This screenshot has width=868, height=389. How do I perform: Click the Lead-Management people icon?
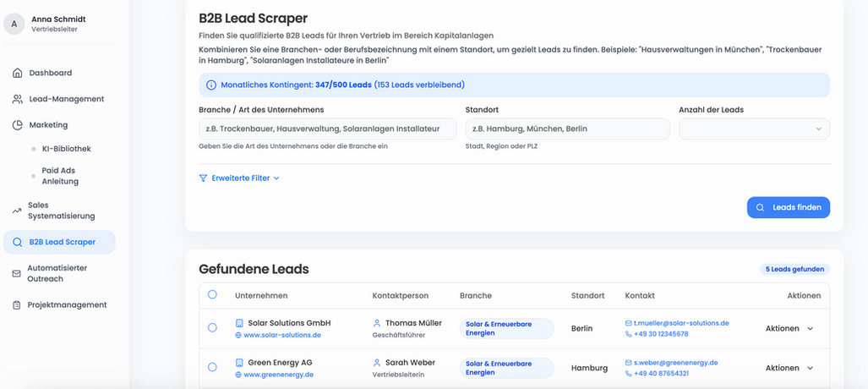[18, 99]
